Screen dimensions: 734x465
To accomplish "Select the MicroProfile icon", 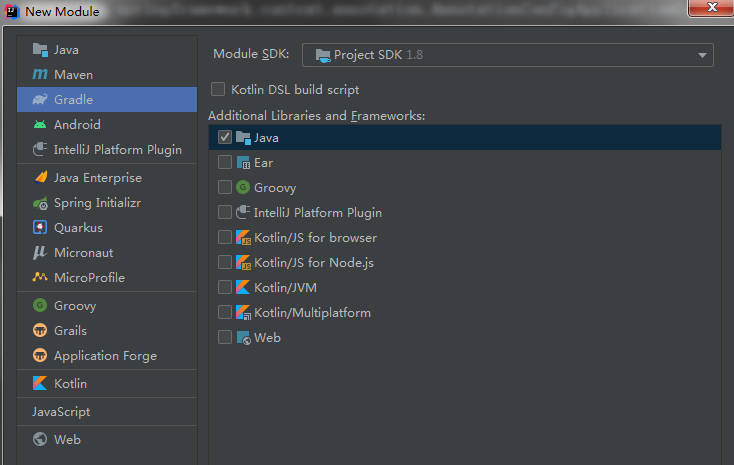I will point(40,277).
